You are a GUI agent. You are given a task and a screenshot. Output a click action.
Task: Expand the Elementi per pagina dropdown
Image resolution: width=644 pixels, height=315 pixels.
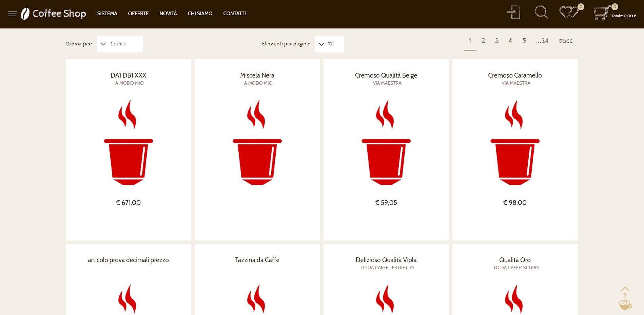[x=329, y=44]
